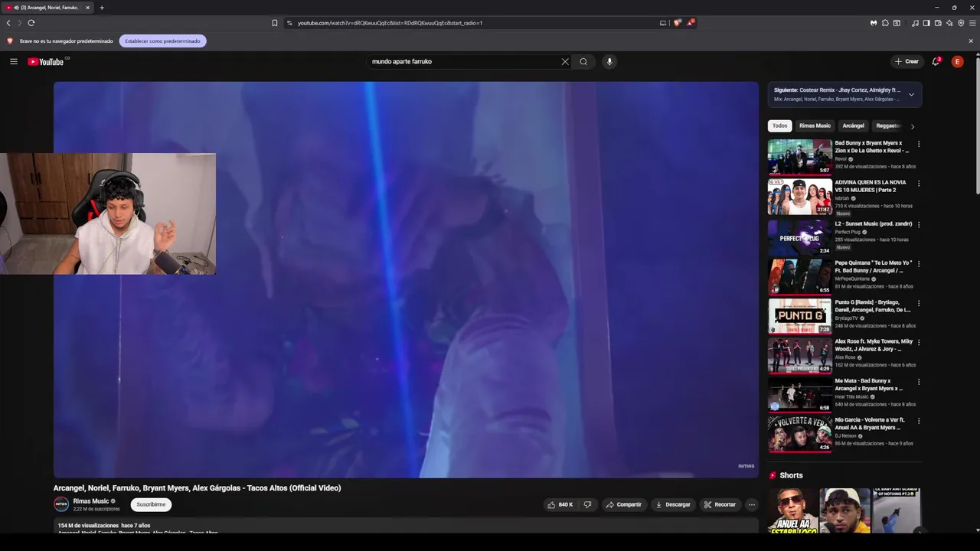Click the magnifier search button
Viewport: 980px width, 551px height.
pos(583,62)
